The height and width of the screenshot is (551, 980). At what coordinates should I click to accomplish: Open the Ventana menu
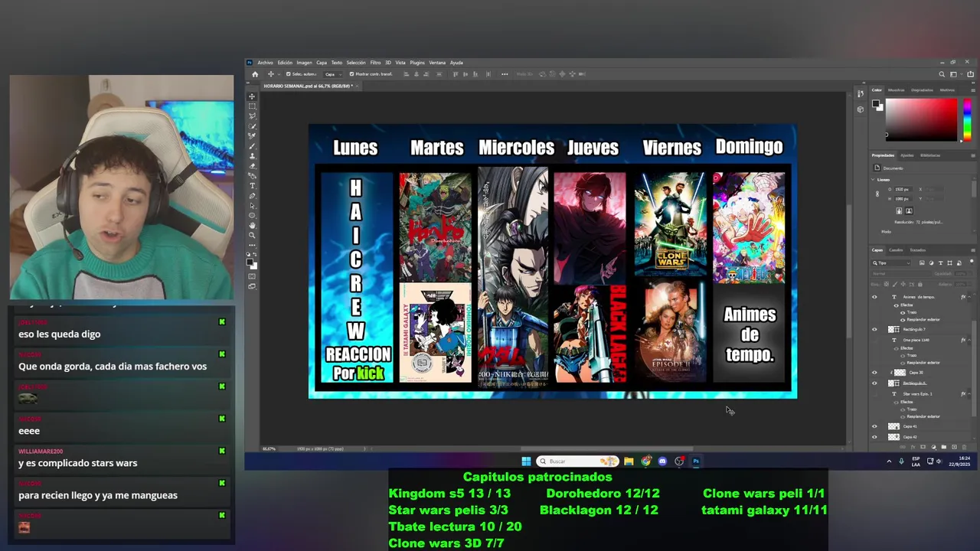pyautogui.click(x=437, y=63)
